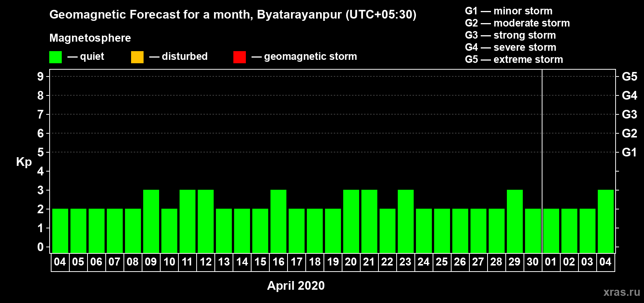Select the chart title text about Byatarayanpur
644x303 pixels.
[233, 15]
